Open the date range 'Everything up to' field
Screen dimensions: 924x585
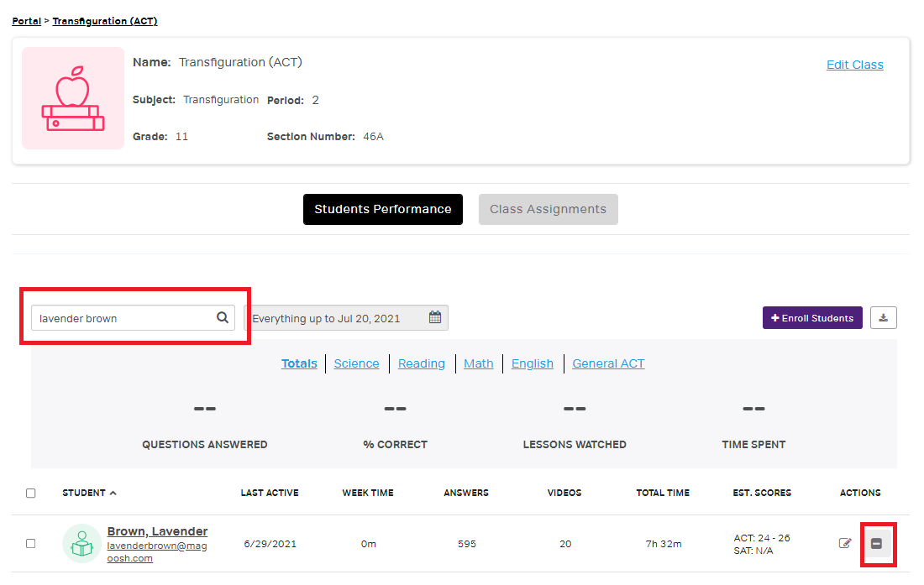(x=336, y=318)
